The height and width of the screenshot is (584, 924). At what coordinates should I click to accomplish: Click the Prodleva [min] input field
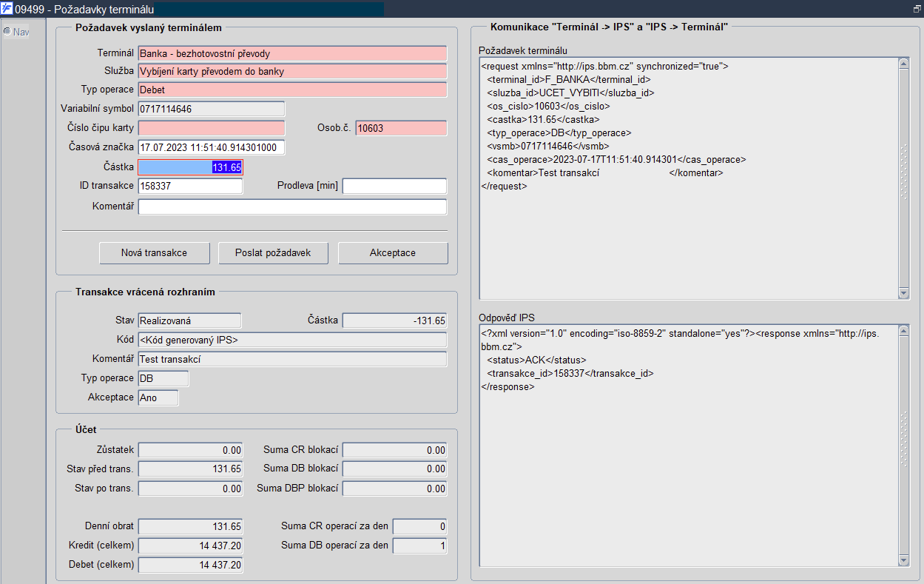pyautogui.click(x=394, y=186)
